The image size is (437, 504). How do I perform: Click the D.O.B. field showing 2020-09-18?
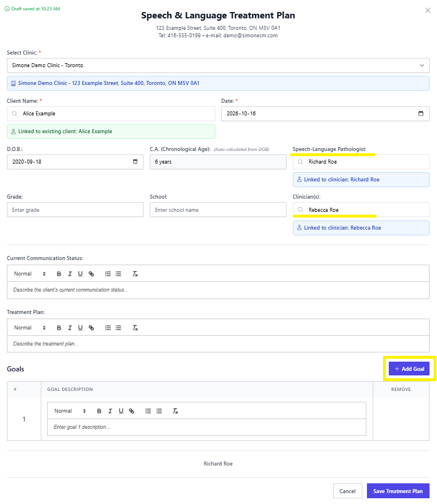click(75, 162)
